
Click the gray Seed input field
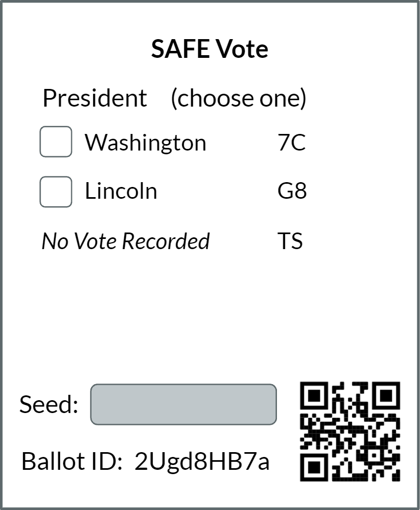coord(184,404)
